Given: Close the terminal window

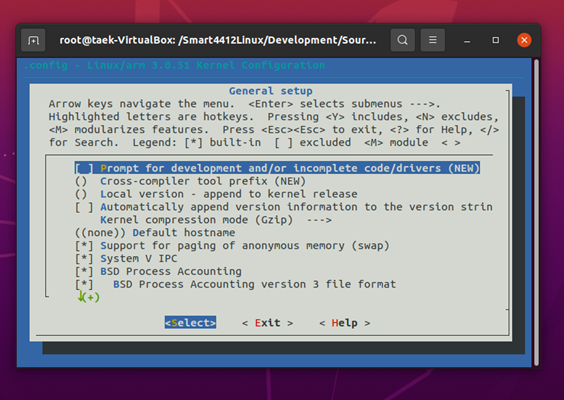Looking at the screenshot, I should (x=524, y=40).
